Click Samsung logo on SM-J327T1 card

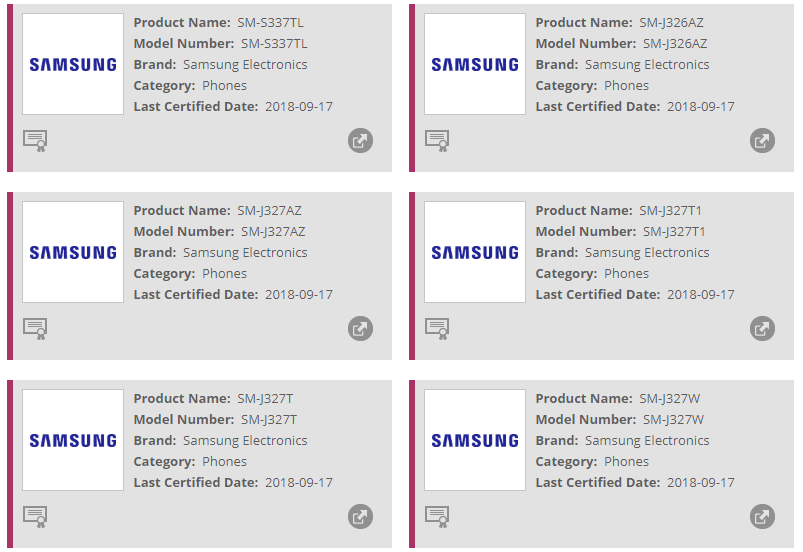pyautogui.click(x=475, y=252)
